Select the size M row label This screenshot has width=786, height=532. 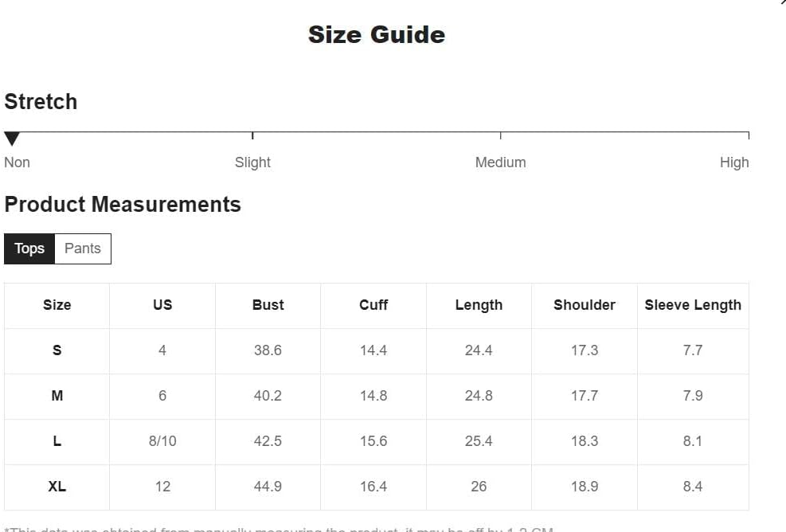coord(57,396)
